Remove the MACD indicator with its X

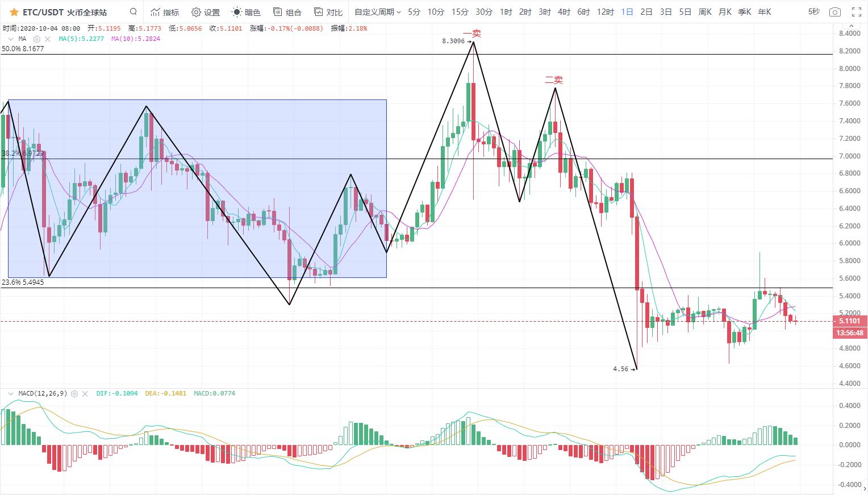(x=85, y=393)
